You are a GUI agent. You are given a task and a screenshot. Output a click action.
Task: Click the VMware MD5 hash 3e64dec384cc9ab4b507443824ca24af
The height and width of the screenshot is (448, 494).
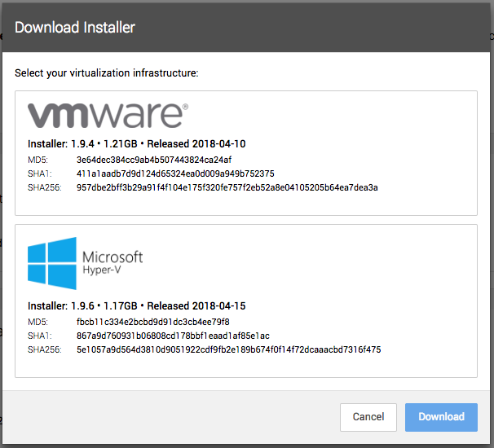pyautogui.click(x=154, y=160)
